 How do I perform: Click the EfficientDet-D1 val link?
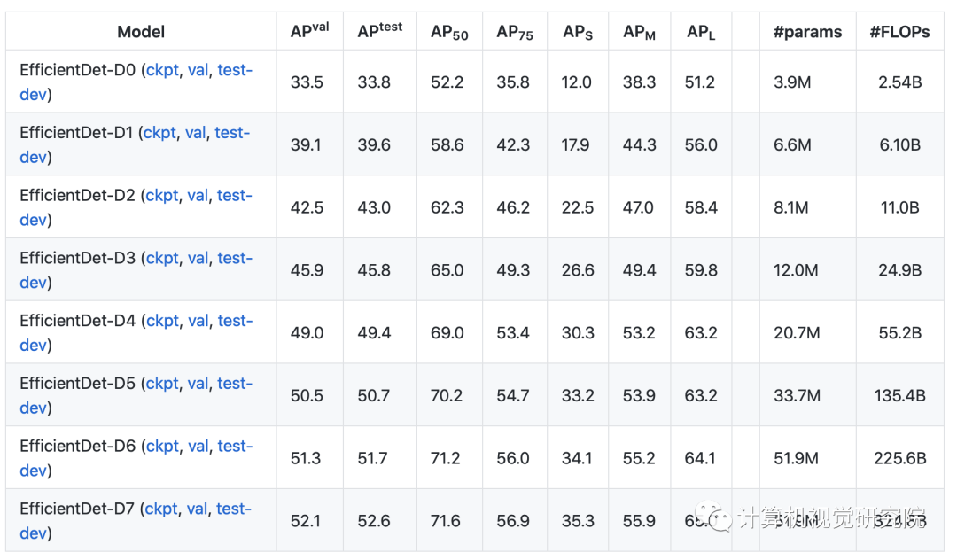196,133
